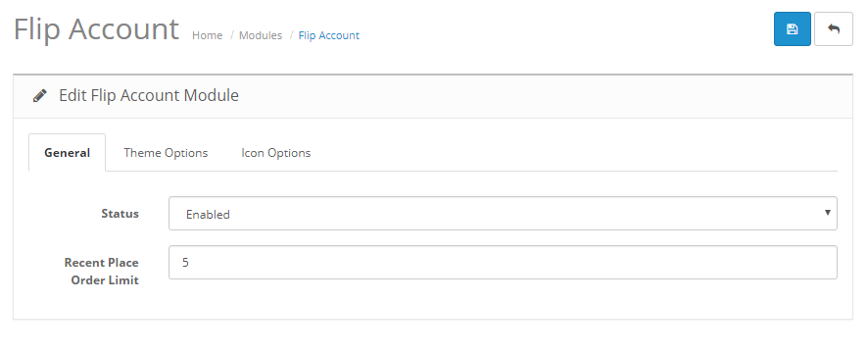This screenshot has height=353, width=868.
Task: Go back using the reply-arrow cancel button
Action: (x=834, y=28)
